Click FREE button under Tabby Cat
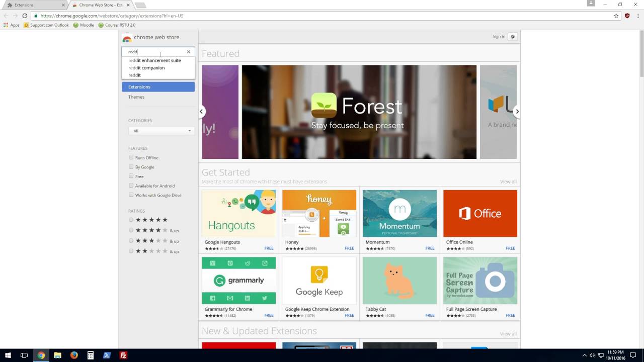This screenshot has width=644, height=362. [x=430, y=316]
